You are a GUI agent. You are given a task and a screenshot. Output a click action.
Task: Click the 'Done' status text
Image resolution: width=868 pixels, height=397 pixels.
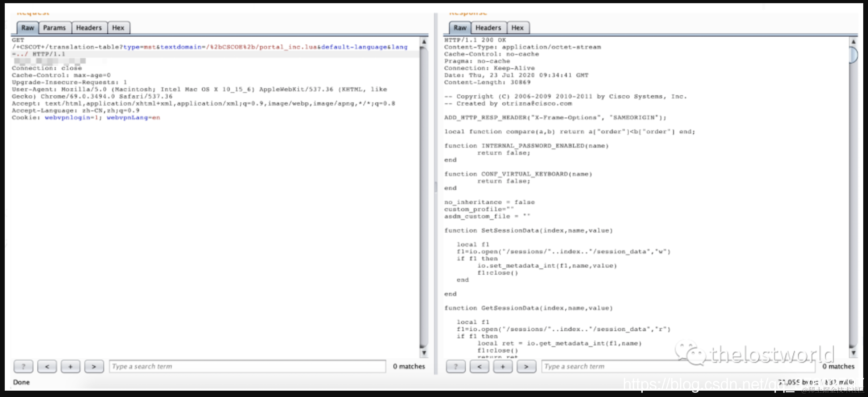coord(21,382)
